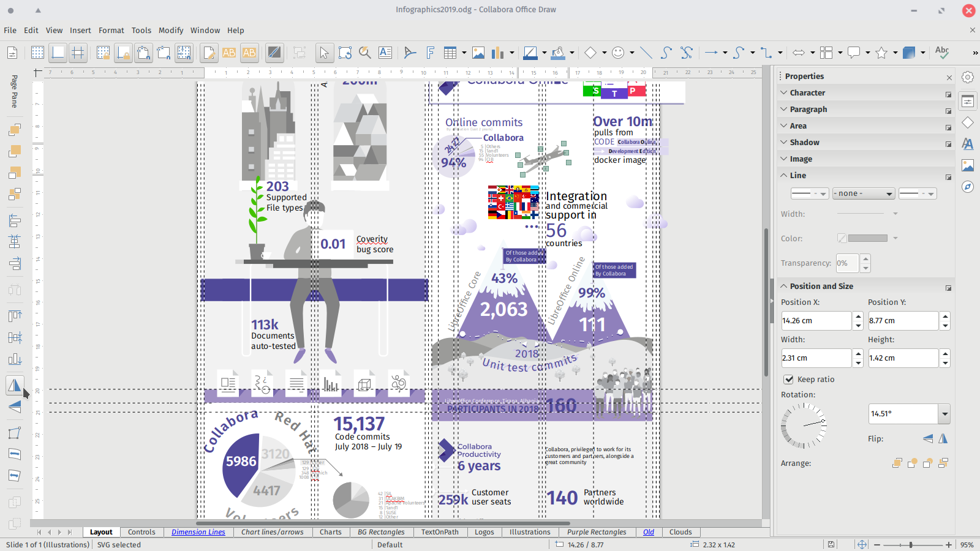Click the Flip vertically icon in Properties
This screenshot has width=980, height=551.
(x=928, y=438)
